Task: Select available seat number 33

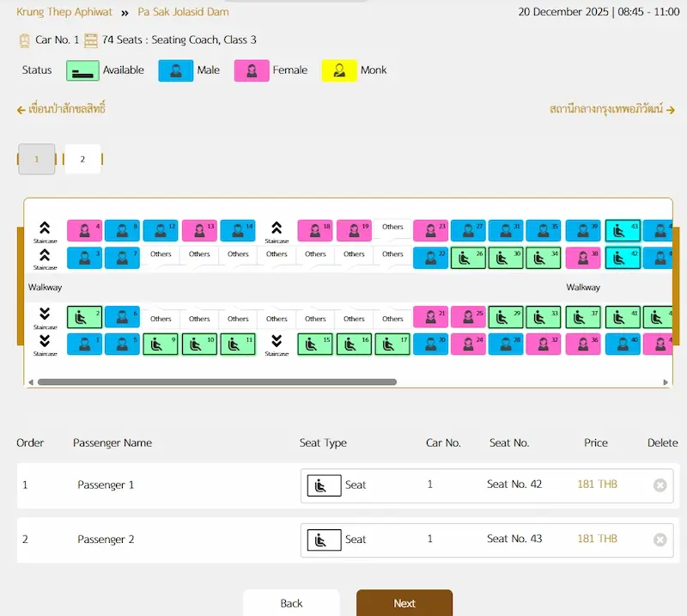Action: pos(544,317)
